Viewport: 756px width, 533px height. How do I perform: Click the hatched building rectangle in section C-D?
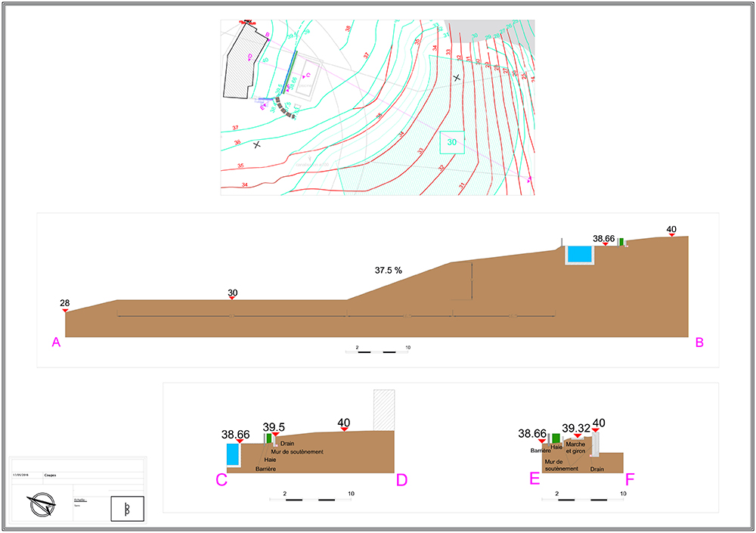385,410
